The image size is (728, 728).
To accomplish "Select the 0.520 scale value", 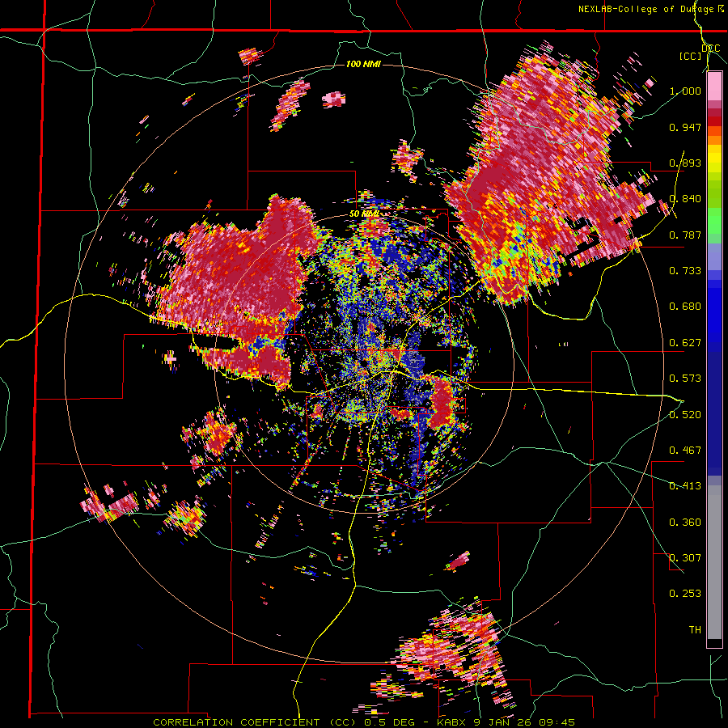I will [685, 415].
